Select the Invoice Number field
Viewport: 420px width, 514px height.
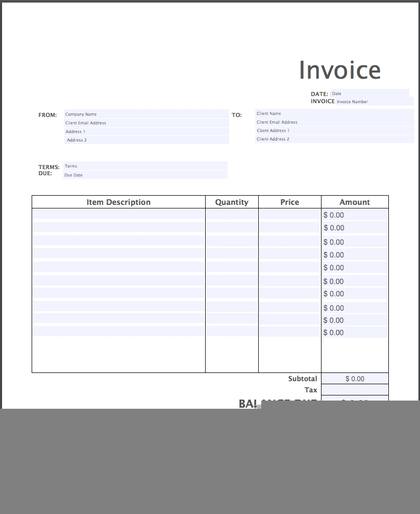(x=374, y=102)
